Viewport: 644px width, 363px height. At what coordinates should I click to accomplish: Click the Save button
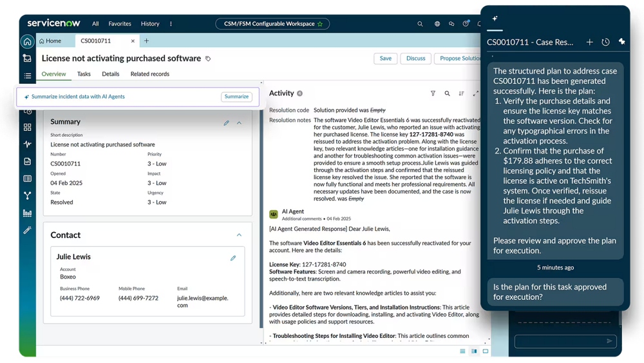pos(385,59)
